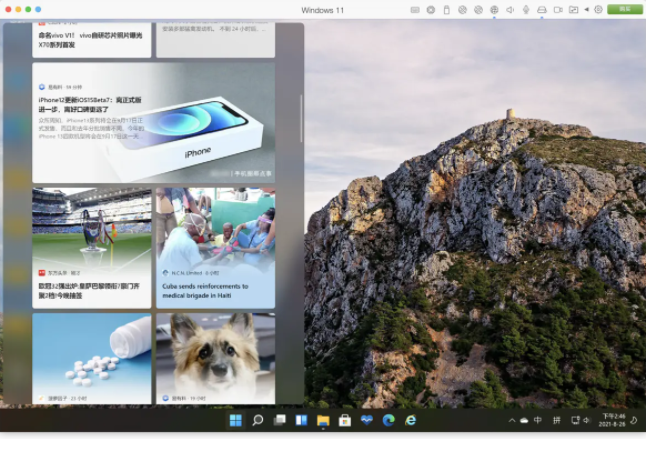The height and width of the screenshot is (451, 646).
Task: Open the Windows Start menu
Action: coord(235,420)
